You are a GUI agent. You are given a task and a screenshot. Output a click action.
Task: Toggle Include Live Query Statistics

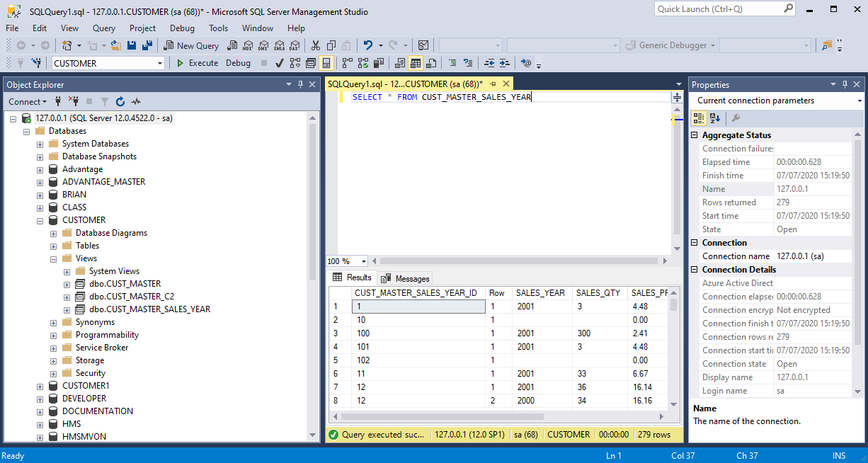(x=362, y=63)
